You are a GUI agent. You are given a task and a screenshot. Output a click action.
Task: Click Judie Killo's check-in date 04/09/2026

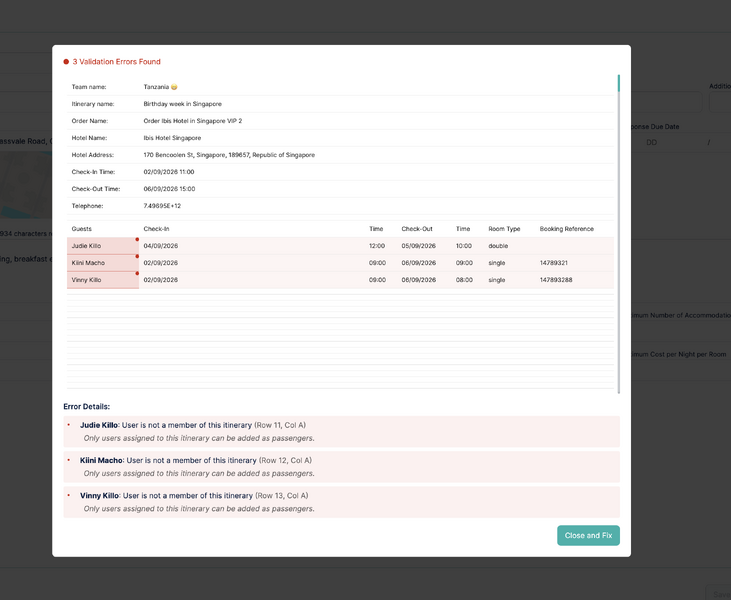tap(160, 246)
